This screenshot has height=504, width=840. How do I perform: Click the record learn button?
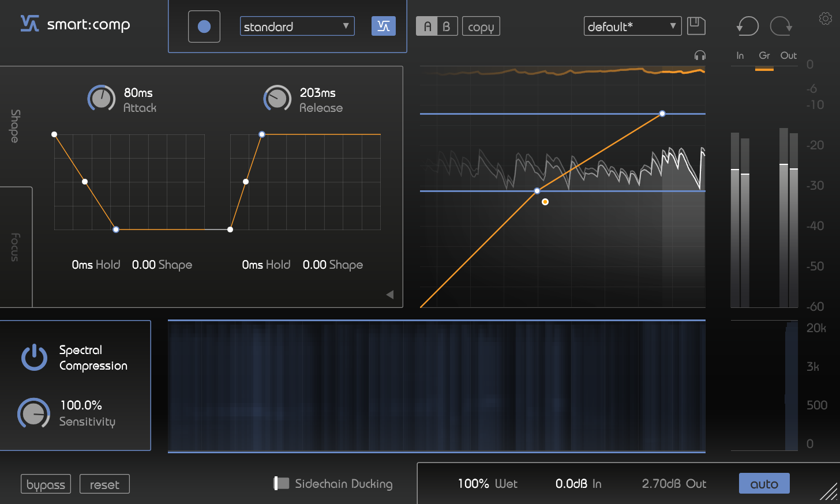[204, 27]
